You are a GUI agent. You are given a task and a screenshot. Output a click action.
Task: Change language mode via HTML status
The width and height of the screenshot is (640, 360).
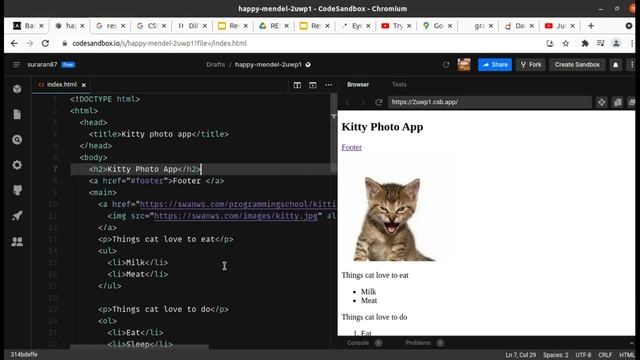[x=627, y=355]
